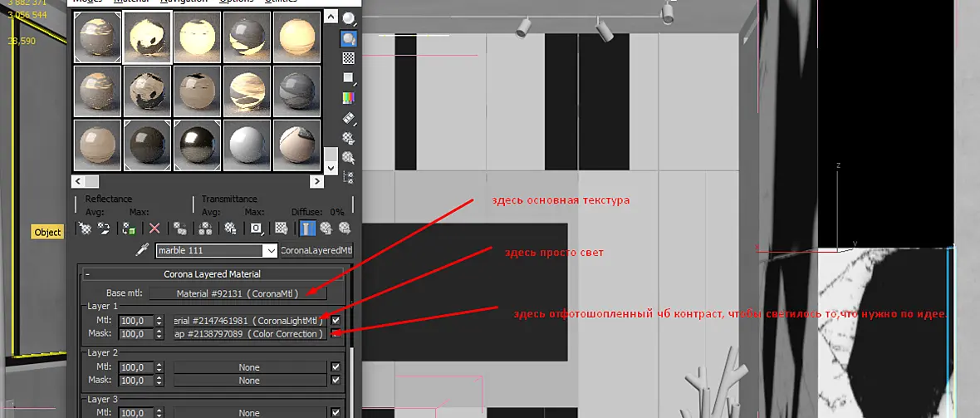The width and height of the screenshot is (980, 418).
Task: Select first sample slot, gray gold-veined marble
Action: (97, 37)
